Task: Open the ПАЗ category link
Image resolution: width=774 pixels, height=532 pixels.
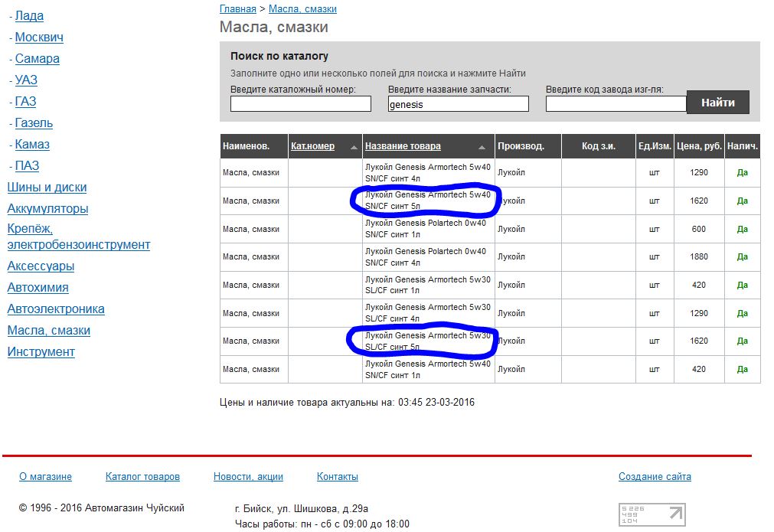Action: pyautogui.click(x=27, y=165)
